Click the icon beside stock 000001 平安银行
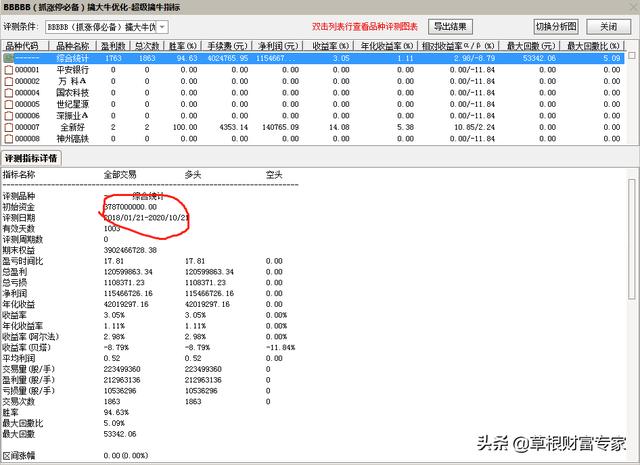This screenshot has height=465, width=640. 9,70
